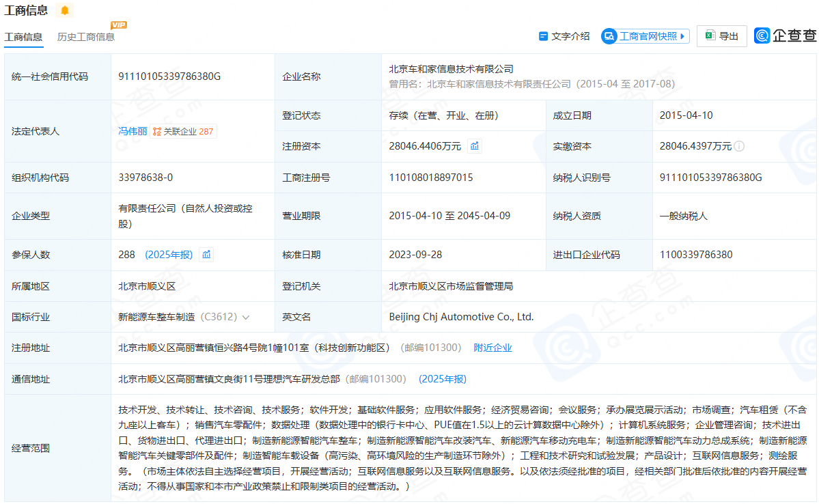
Task: Expand 新能源车整车制造 industry dropdown arrow
Action: [x=246, y=317]
